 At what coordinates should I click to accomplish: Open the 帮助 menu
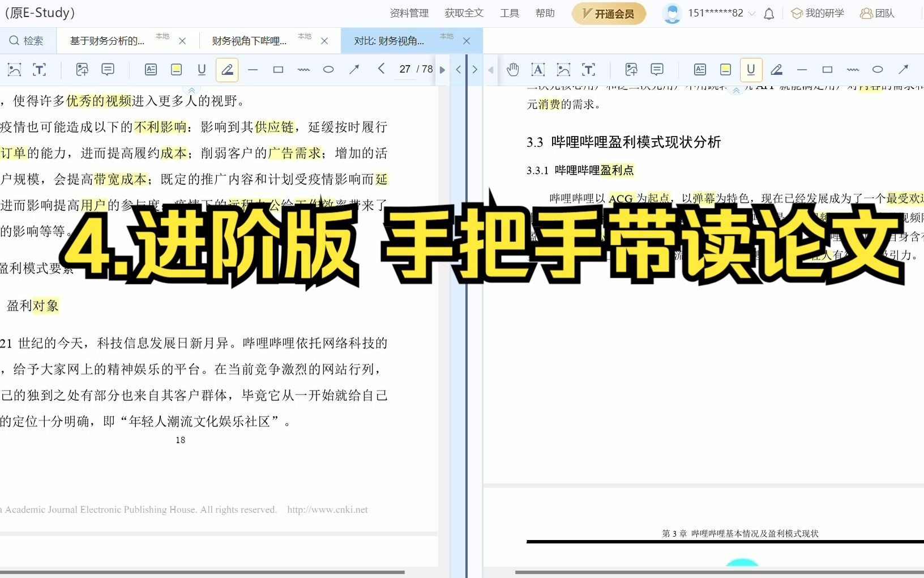pos(545,13)
